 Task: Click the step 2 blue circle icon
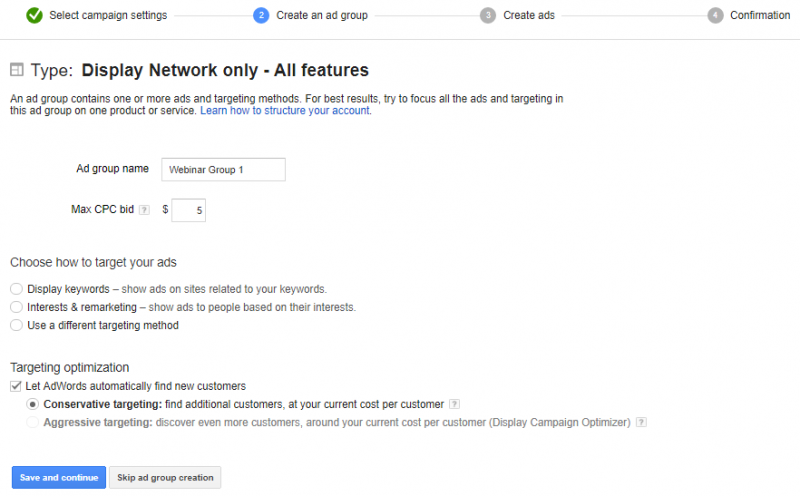(x=261, y=15)
